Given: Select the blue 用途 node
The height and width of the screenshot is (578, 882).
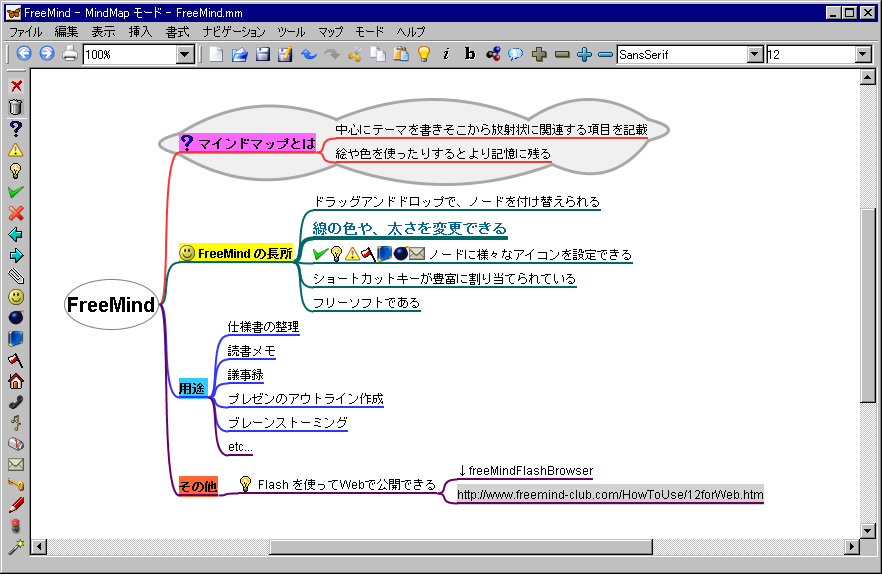Looking at the screenshot, I should 192,388.
